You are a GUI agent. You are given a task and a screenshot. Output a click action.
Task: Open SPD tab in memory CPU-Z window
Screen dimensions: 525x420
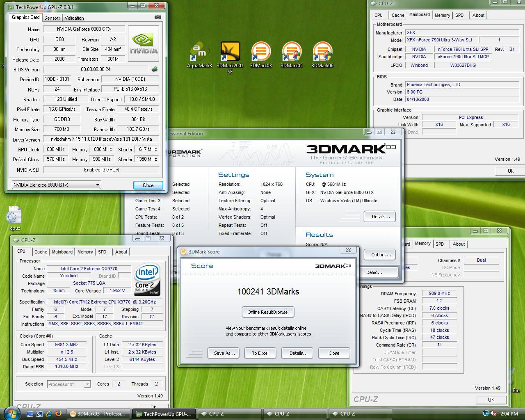[440, 244]
